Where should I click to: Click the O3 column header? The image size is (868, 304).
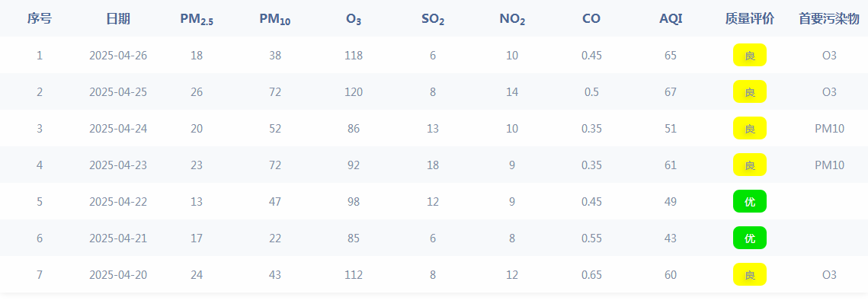pos(354,19)
